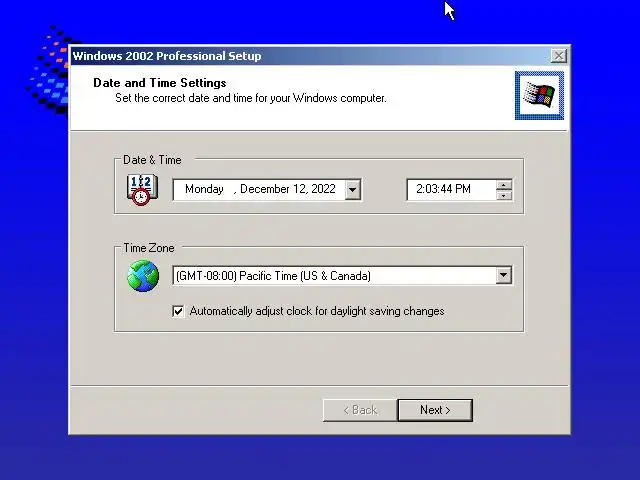Click the Pacific Time (US & Canada) text
This screenshot has width=640, height=480.
(x=305, y=276)
